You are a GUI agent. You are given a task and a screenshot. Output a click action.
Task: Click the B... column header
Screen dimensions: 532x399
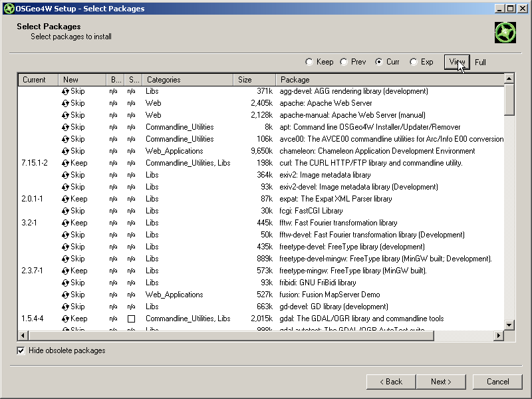tap(115, 80)
